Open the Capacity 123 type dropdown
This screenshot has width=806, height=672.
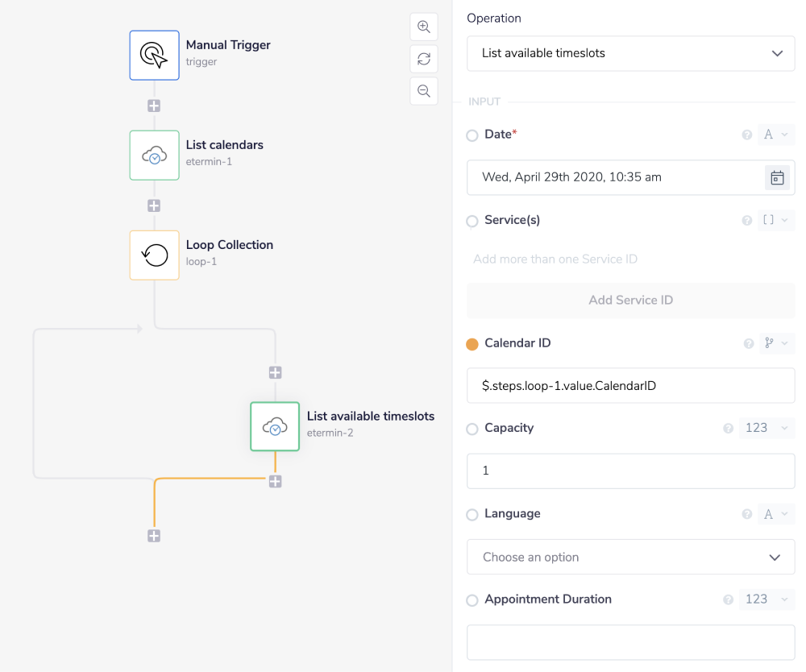coord(767,429)
